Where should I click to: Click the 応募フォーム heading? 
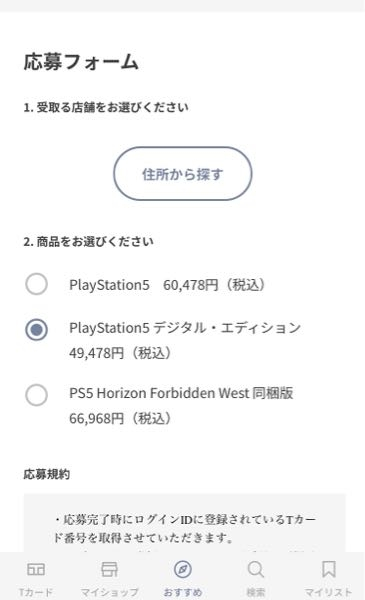tap(81, 62)
